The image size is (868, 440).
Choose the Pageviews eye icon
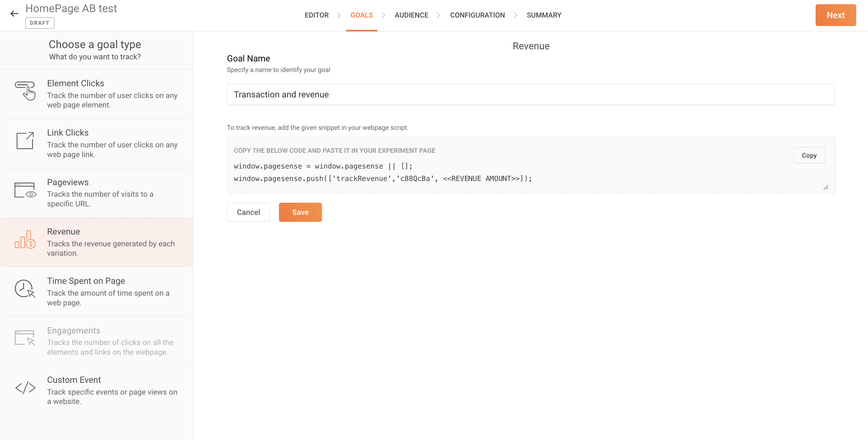tap(25, 190)
